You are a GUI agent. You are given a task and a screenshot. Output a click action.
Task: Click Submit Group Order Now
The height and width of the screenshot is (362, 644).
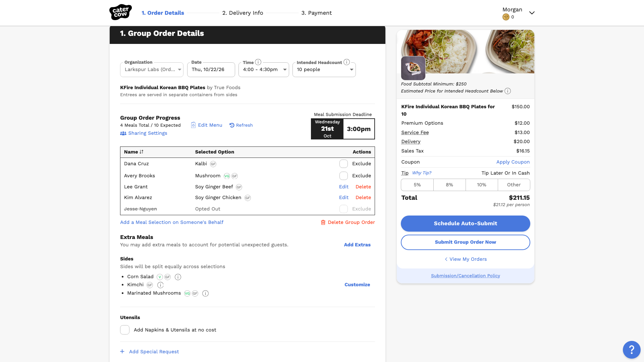click(x=466, y=242)
